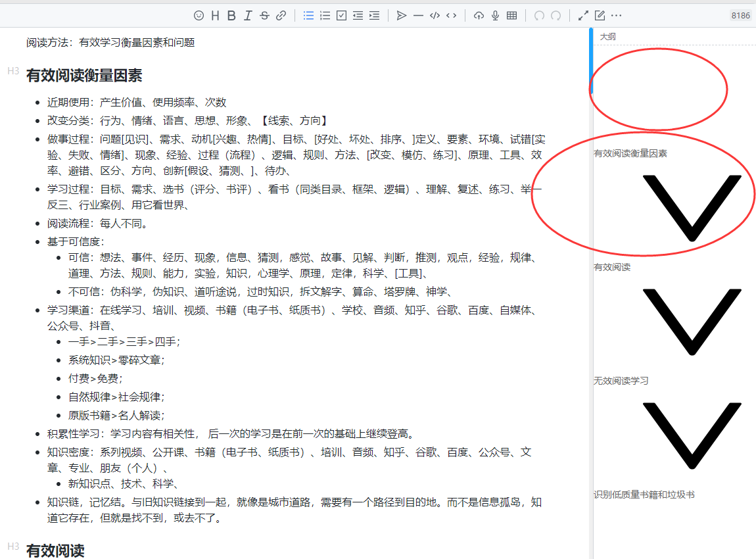The height and width of the screenshot is (559, 756).
Task: Click the H3 marker beside the 有效阅读 heading
Action: (13, 547)
